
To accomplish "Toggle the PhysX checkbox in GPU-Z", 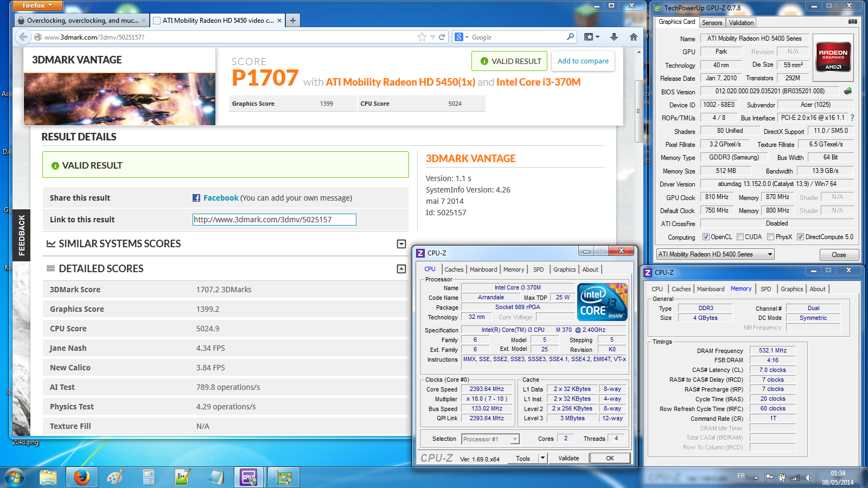I will click(771, 237).
